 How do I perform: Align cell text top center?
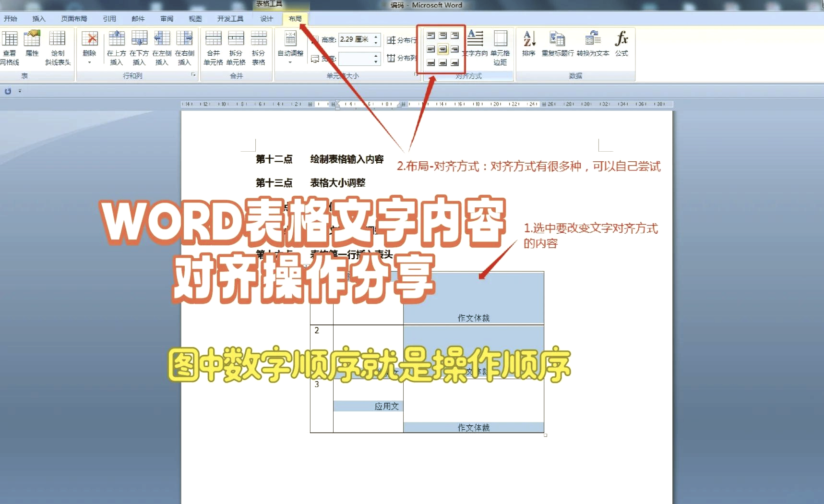(x=443, y=36)
